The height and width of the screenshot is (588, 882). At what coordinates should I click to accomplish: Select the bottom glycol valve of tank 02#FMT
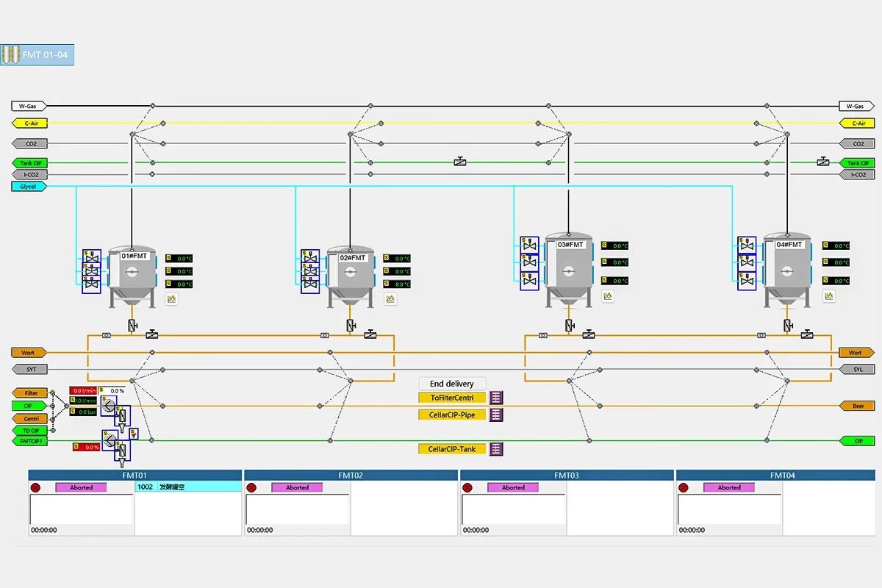tap(309, 285)
